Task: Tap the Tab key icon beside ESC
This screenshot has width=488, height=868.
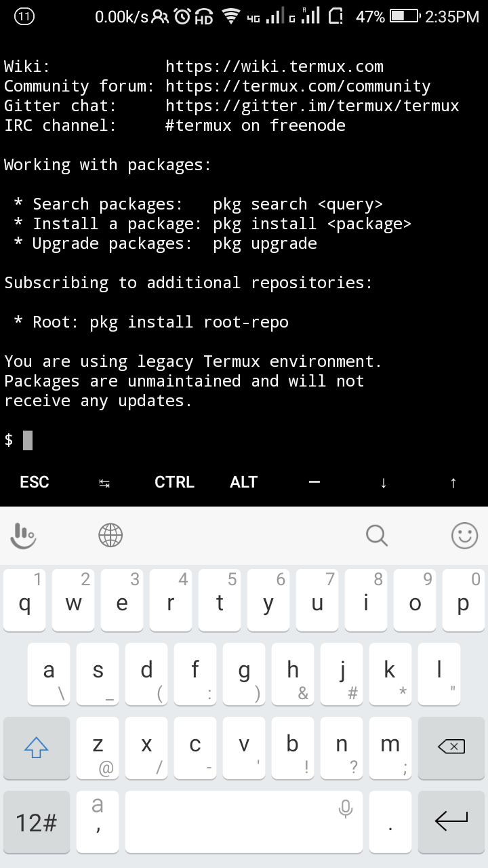Action: [104, 482]
